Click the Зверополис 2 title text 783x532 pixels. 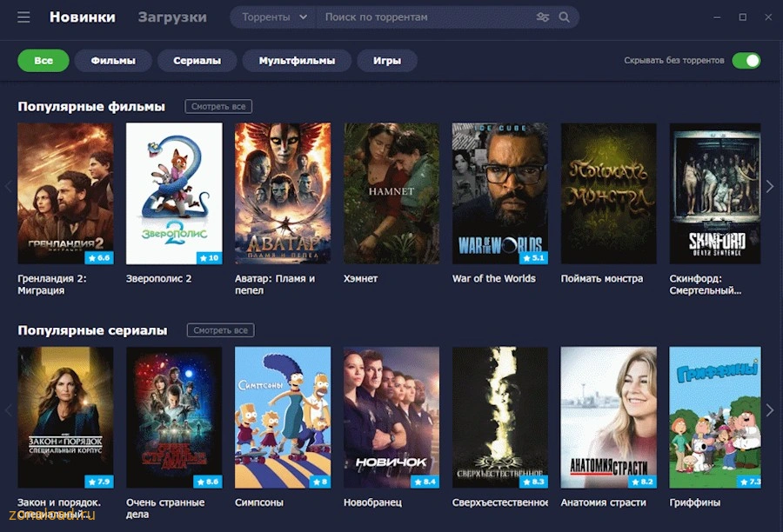[159, 278]
